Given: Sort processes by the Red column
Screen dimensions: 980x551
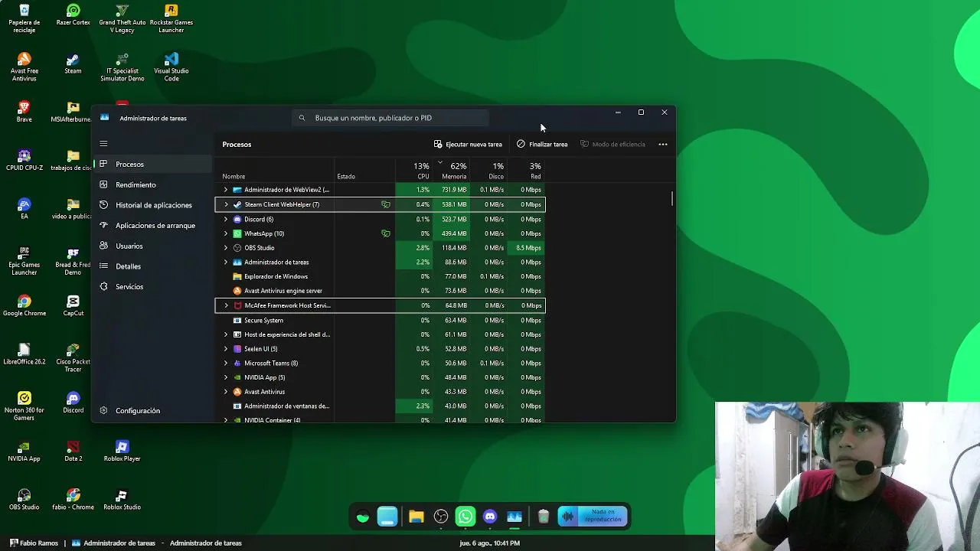Looking at the screenshot, I should click(x=526, y=171).
